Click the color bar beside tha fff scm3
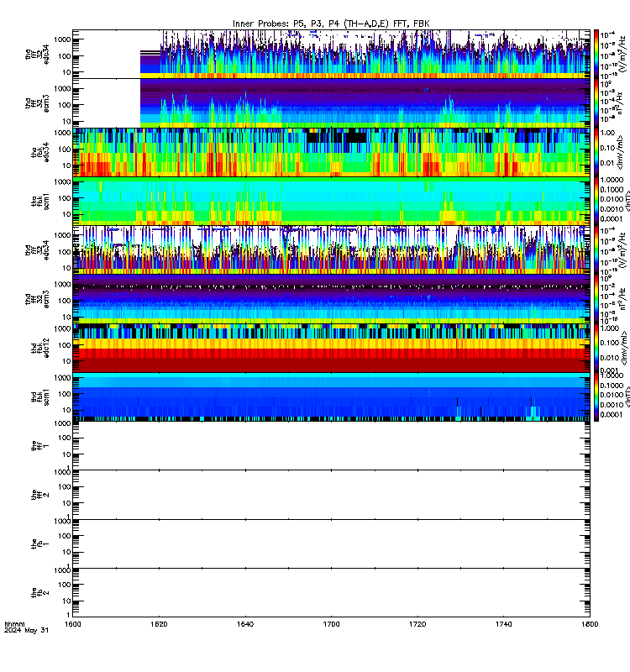 click(x=596, y=102)
